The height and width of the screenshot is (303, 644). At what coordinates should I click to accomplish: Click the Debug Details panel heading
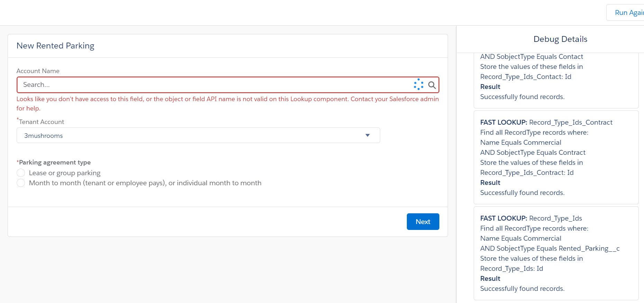pyautogui.click(x=560, y=39)
